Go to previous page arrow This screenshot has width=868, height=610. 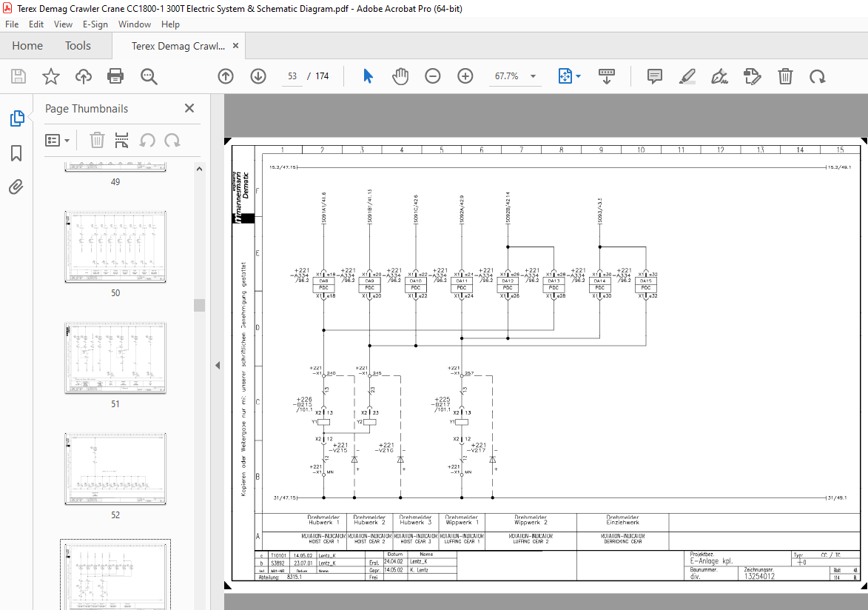226,76
